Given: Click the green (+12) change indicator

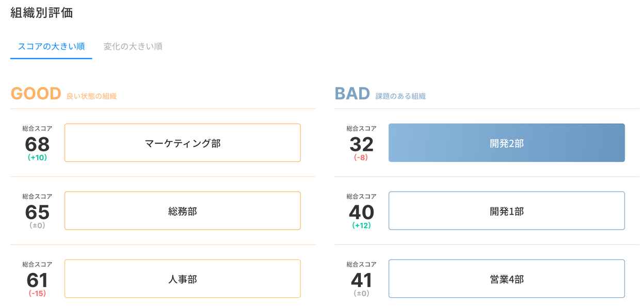Looking at the screenshot, I should [x=361, y=226].
